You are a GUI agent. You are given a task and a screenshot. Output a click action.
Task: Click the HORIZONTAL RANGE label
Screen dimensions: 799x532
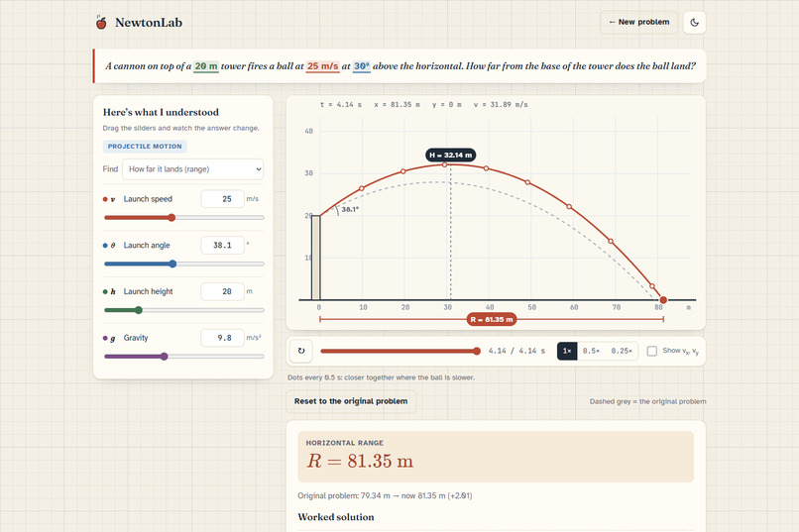tap(344, 443)
